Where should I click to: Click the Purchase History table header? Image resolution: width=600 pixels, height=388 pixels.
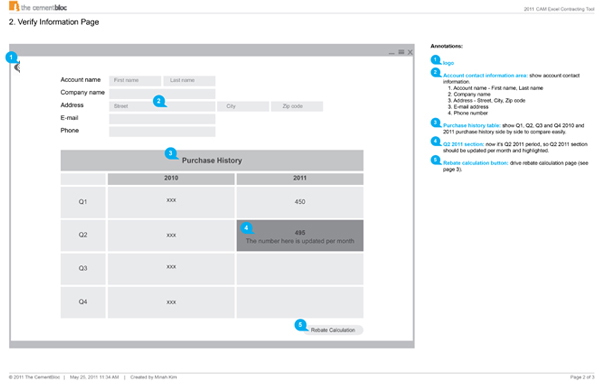pyautogui.click(x=212, y=160)
